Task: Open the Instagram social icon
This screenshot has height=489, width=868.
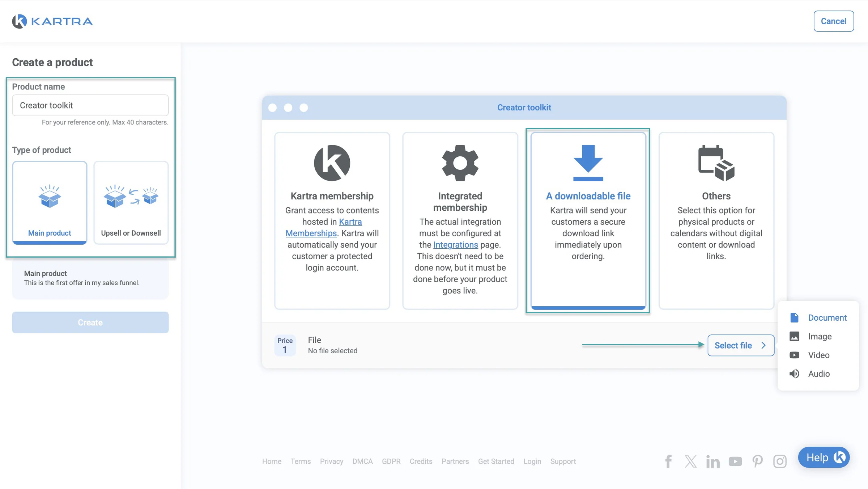Action: point(780,461)
